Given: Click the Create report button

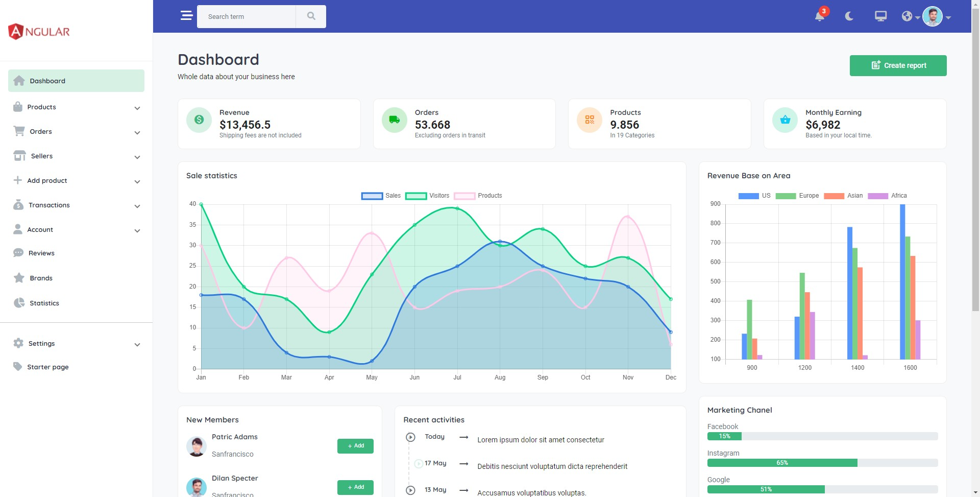Looking at the screenshot, I should tap(898, 65).
